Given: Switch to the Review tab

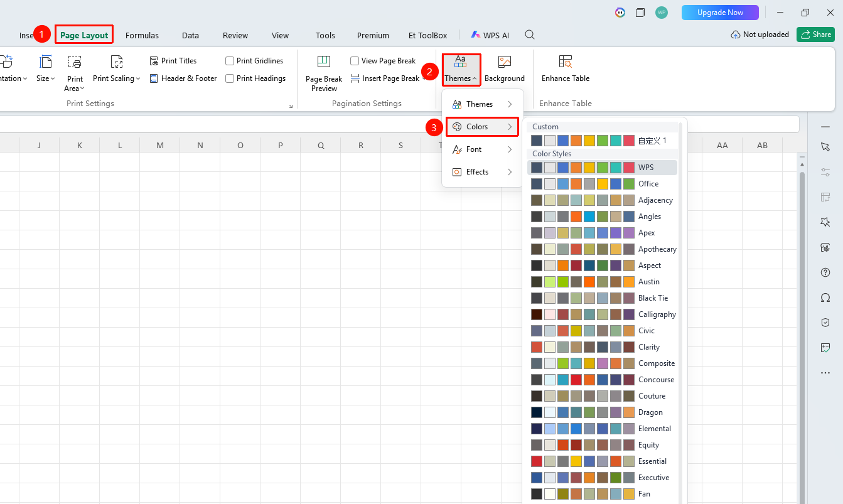Looking at the screenshot, I should pyautogui.click(x=235, y=35).
